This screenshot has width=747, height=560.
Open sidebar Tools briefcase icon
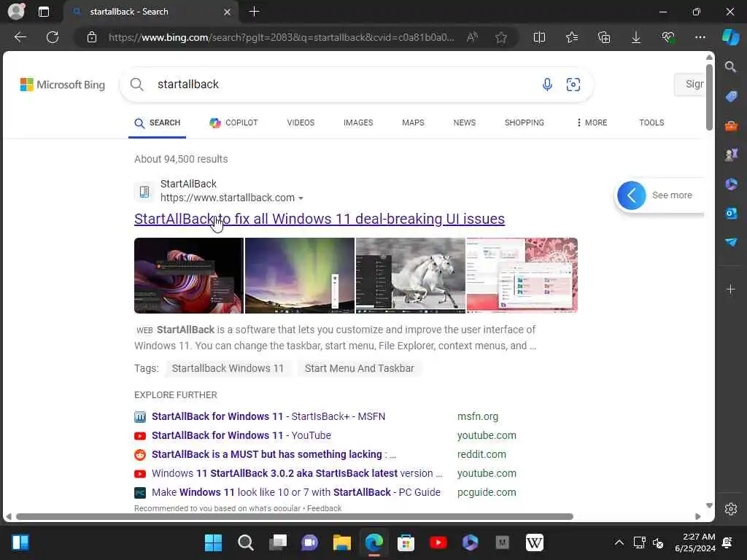pyautogui.click(x=731, y=125)
